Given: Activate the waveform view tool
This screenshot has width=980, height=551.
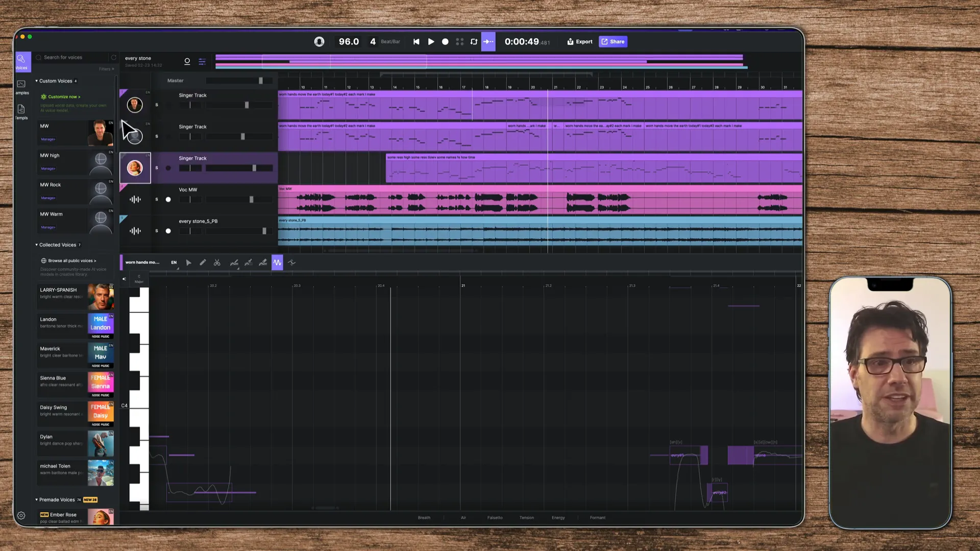Looking at the screenshot, I should click(x=277, y=263).
